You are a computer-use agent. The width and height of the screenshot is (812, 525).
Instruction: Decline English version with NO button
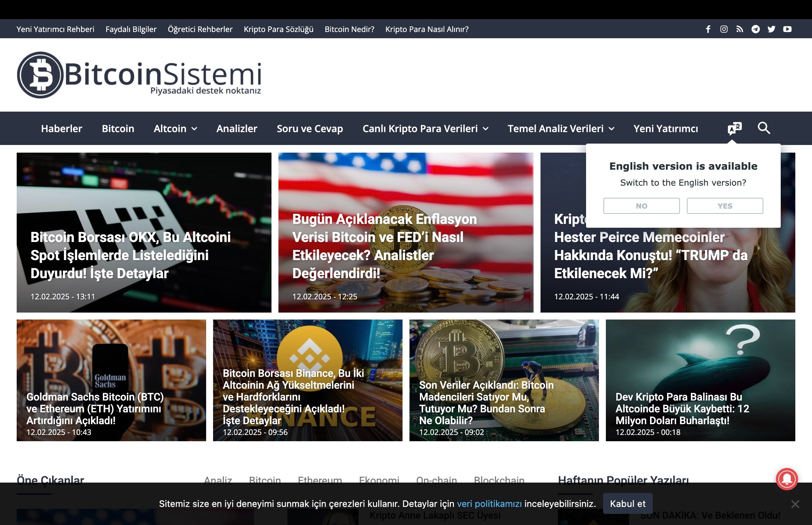pos(641,206)
